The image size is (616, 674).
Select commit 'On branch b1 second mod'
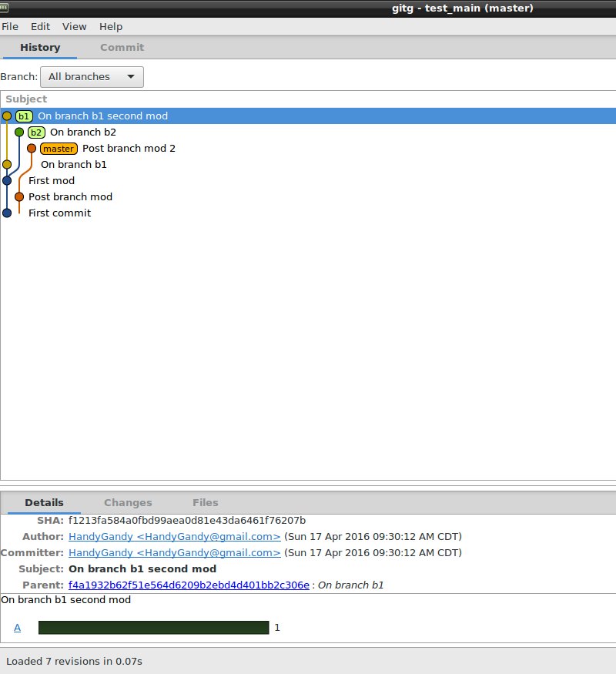(308, 116)
